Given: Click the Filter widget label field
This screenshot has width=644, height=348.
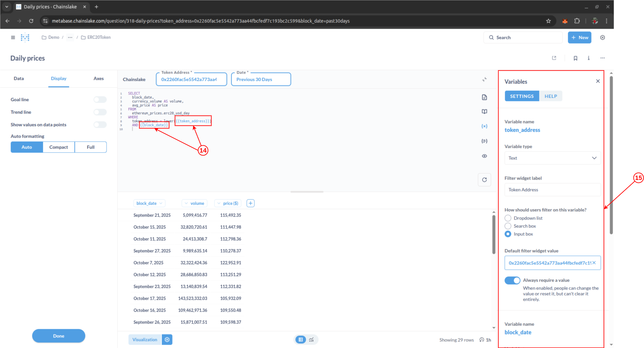Looking at the screenshot, I should pos(552,190).
